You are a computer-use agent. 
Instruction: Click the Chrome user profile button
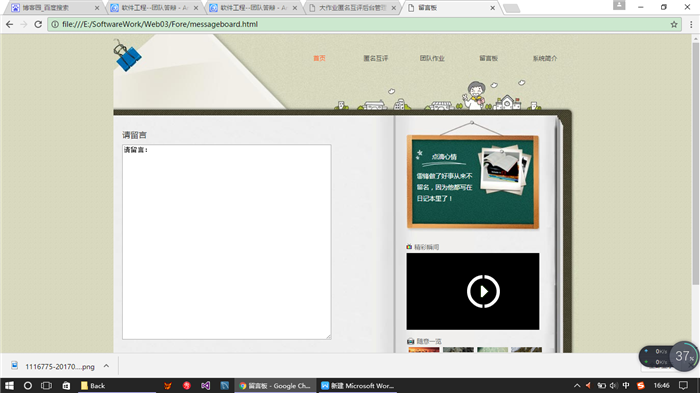(619, 5)
